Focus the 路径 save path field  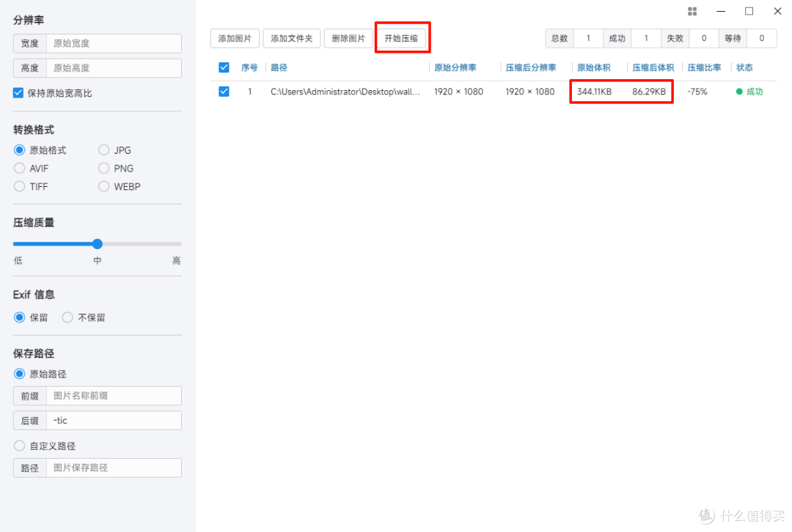(114, 468)
